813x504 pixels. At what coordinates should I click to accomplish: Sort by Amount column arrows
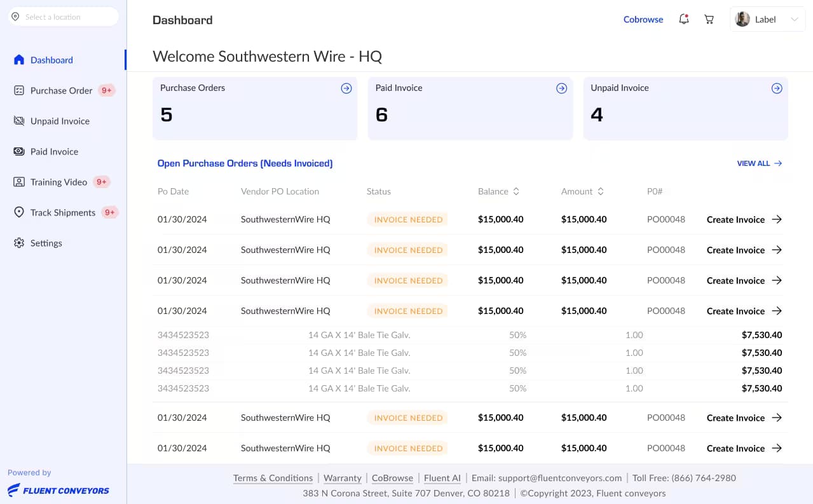point(600,191)
